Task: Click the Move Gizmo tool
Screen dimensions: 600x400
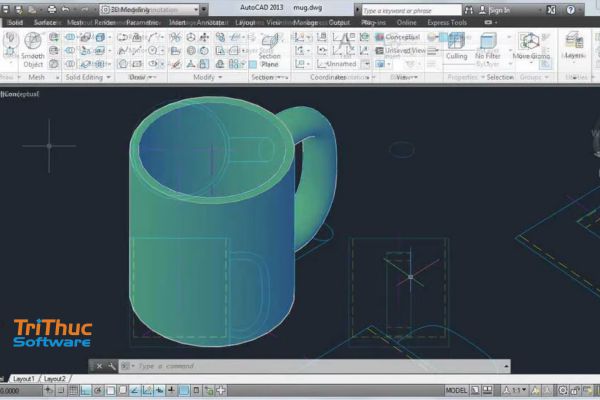Action: pyautogui.click(x=531, y=46)
